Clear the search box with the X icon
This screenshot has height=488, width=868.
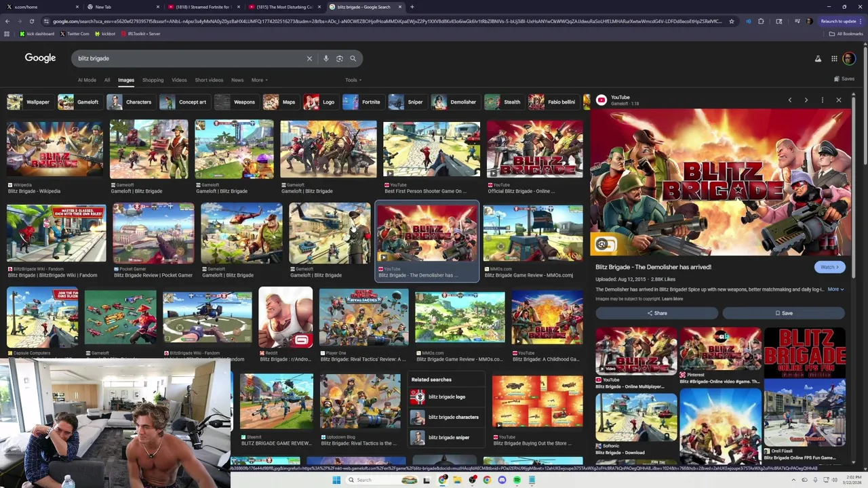pyautogui.click(x=309, y=58)
